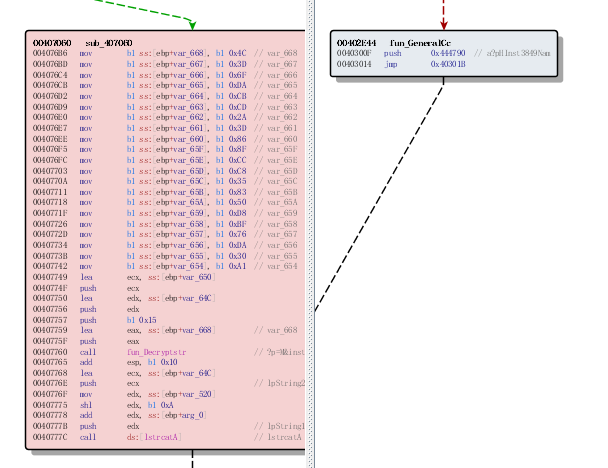Click the green arrowhead above sub_407060

click(x=192, y=24)
